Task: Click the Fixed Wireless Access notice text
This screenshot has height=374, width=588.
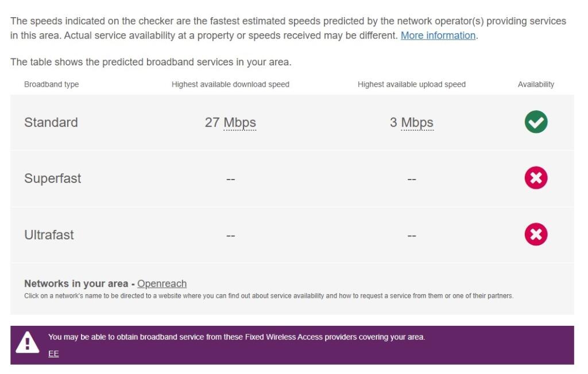Action: [237, 337]
